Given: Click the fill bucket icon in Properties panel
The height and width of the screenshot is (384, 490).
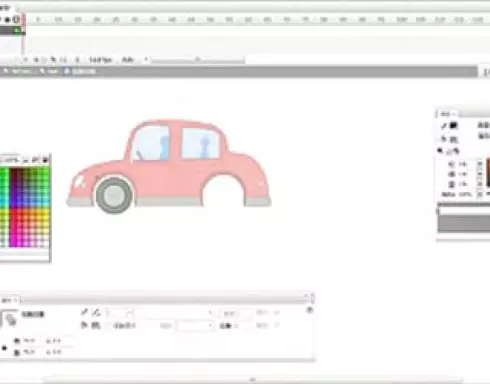Looking at the screenshot, I should (84, 325).
